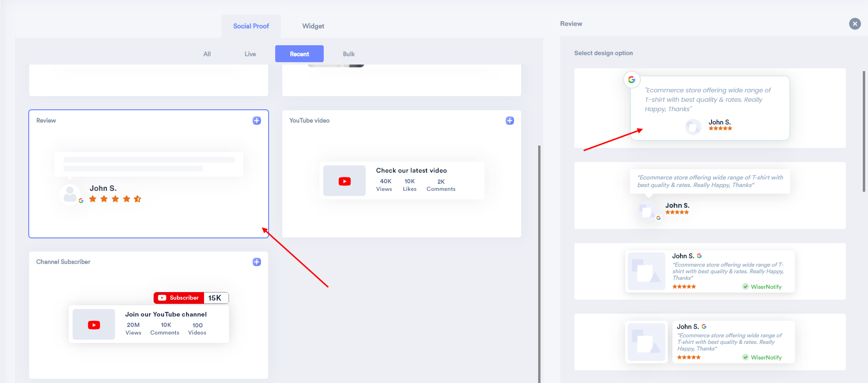The image size is (868, 383).
Task: Click the 20M Views stat
Action: tap(133, 329)
